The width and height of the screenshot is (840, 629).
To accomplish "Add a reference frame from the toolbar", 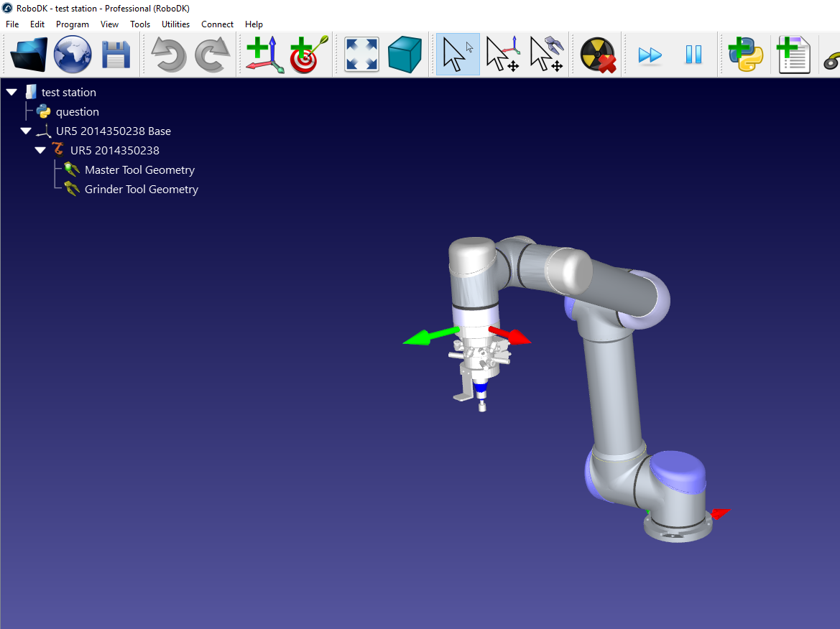I will [264, 55].
